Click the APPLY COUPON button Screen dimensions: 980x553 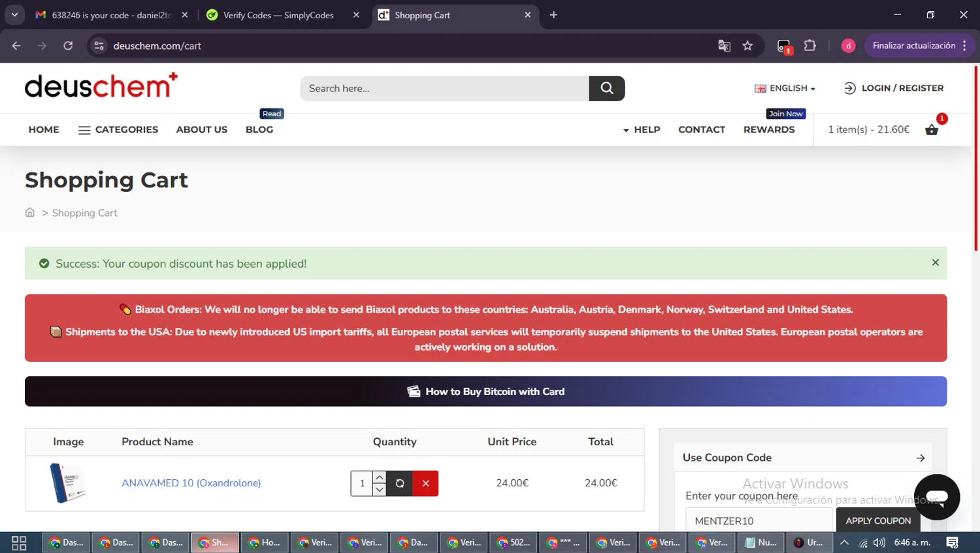pyautogui.click(x=878, y=520)
